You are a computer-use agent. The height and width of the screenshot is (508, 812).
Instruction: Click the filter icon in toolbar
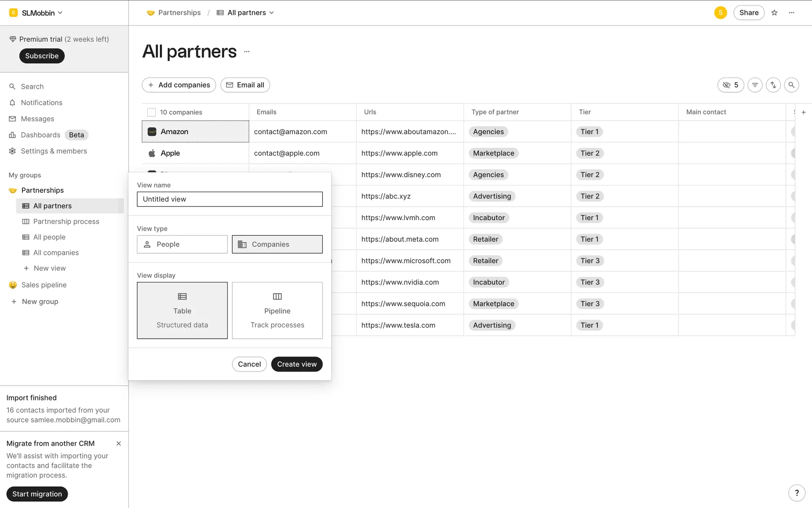pyautogui.click(x=755, y=85)
